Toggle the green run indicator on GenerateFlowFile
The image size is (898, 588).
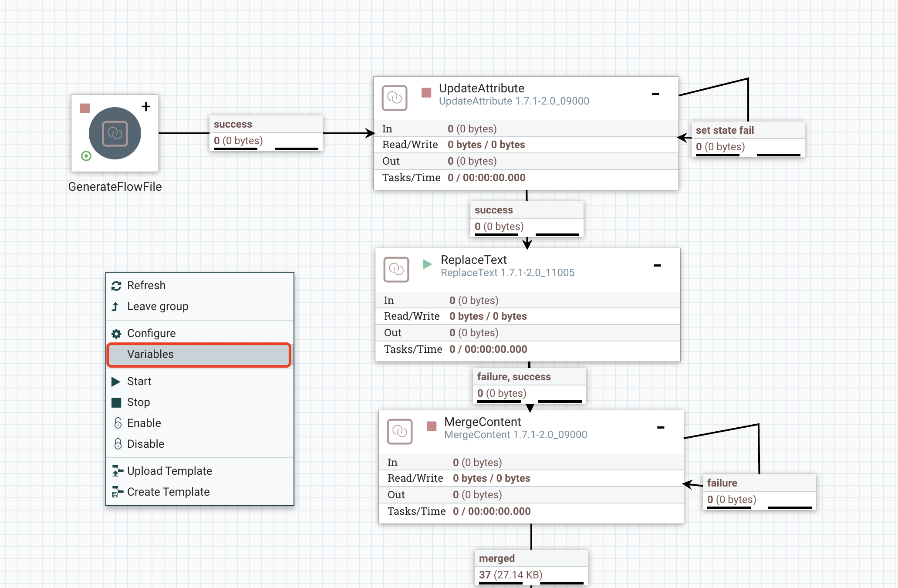coord(85,155)
